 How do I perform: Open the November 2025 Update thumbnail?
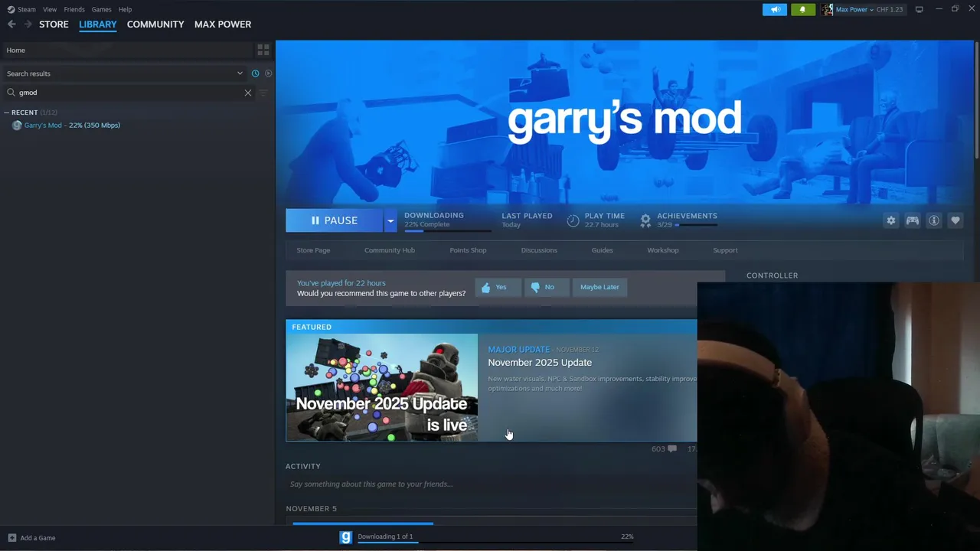[382, 387]
